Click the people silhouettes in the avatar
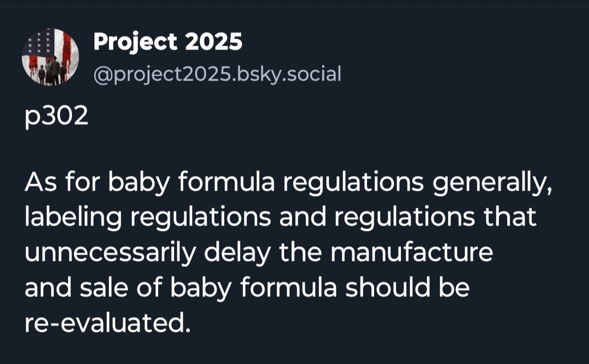589x364 pixels. [52, 71]
